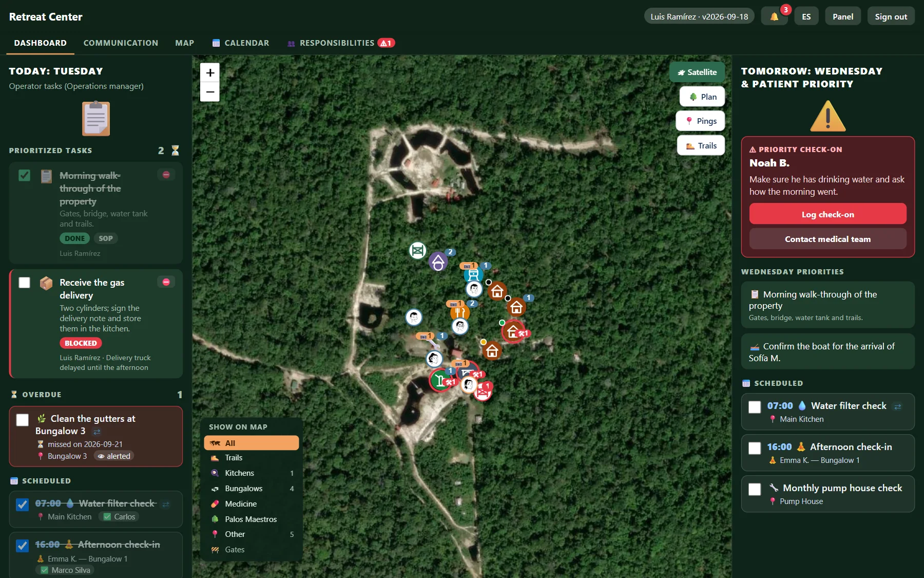Viewport: 924px width, 578px height.
Task: Click the clipboard icon under Today
Action: pyautogui.click(x=96, y=119)
